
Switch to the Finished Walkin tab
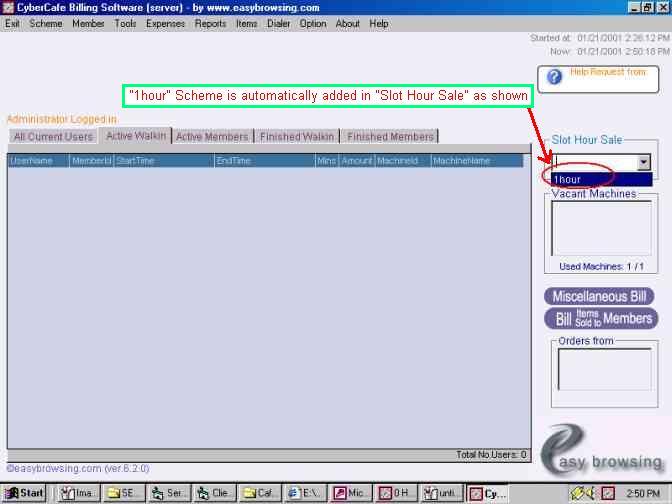click(x=297, y=137)
